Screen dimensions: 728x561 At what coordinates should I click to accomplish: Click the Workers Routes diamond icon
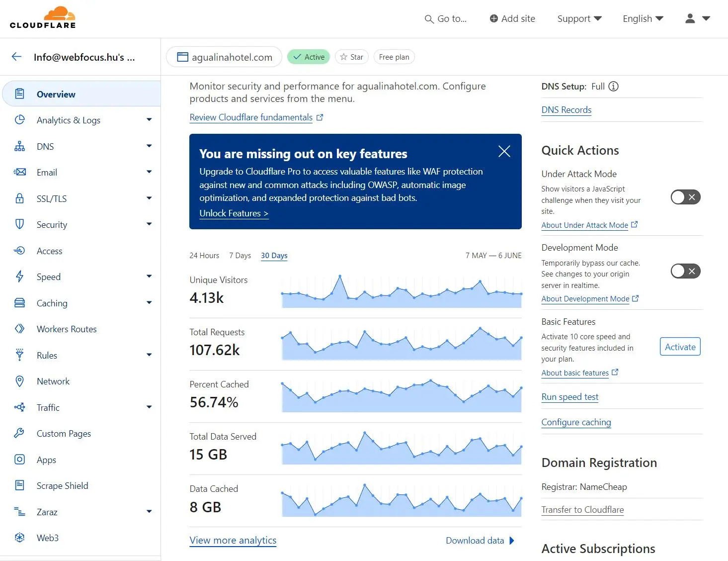pos(19,329)
